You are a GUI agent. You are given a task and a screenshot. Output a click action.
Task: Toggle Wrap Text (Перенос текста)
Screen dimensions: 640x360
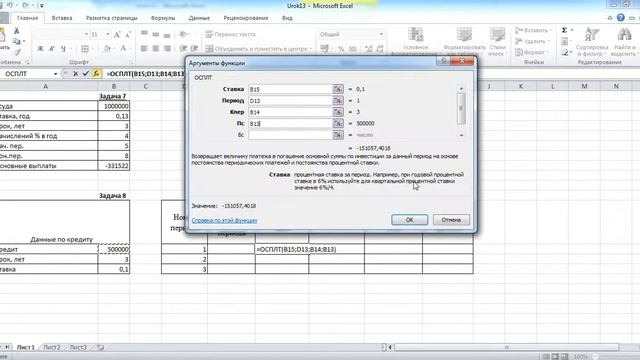tap(231, 35)
